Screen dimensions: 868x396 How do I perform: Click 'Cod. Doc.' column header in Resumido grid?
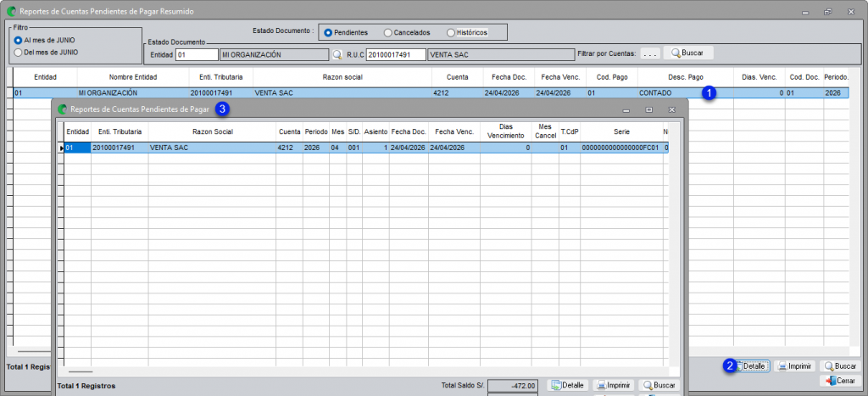point(804,77)
